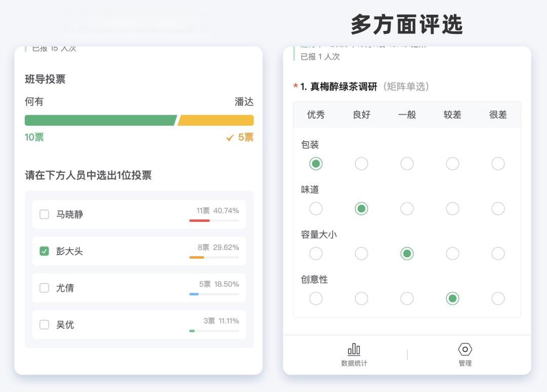This screenshot has height=392, width=547.
Task: Choose 很差 for 容量大小
Action: (498, 253)
